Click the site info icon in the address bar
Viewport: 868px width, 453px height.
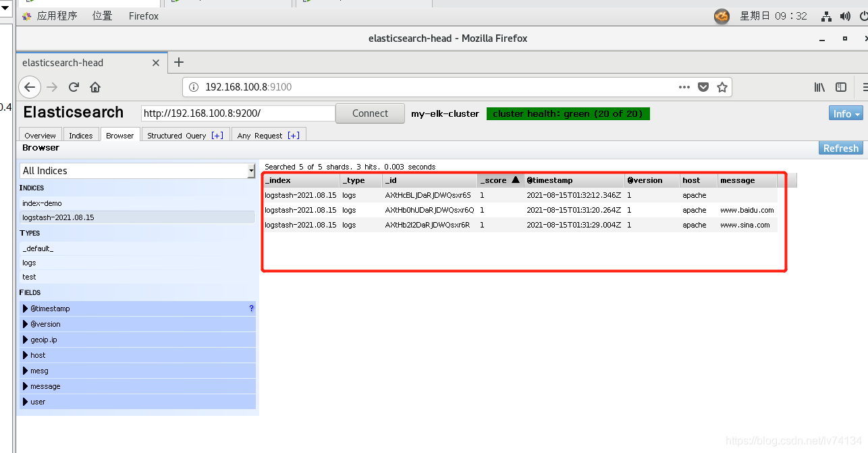(194, 87)
